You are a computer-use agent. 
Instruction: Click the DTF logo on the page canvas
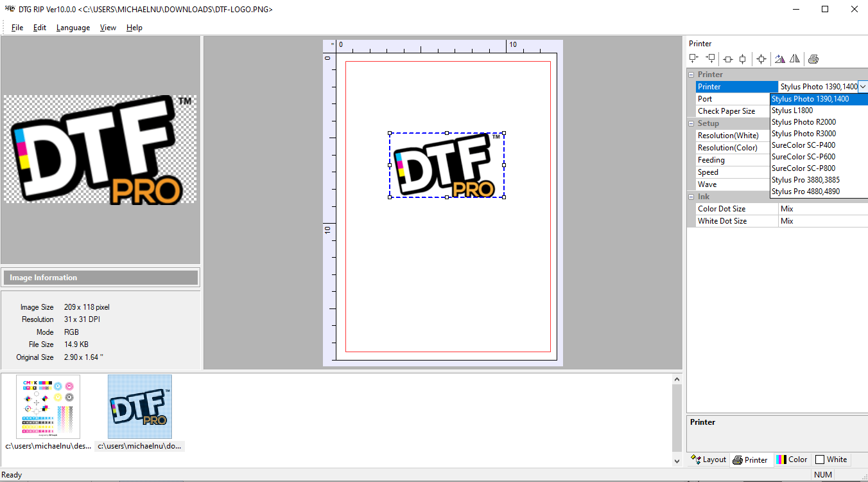(x=447, y=165)
